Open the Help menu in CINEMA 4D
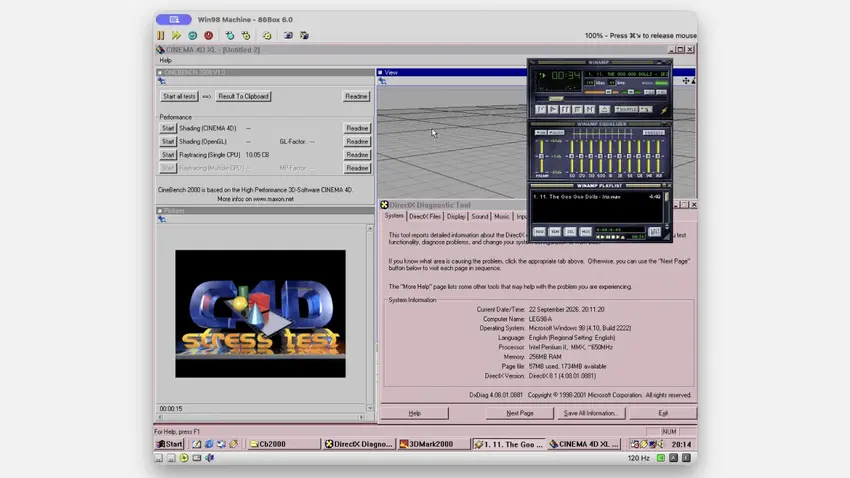The width and height of the screenshot is (850, 478). [x=165, y=60]
